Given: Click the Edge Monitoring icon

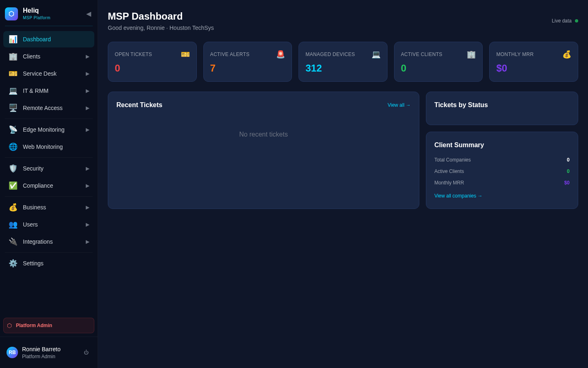Looking at the screenshot, I should (13, 130).
